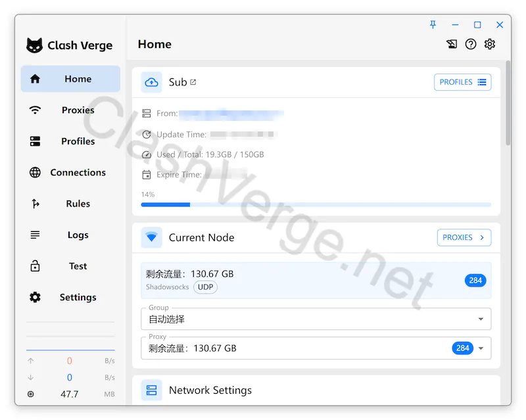This screenshot has width=526, height=420.
Task: Click the header icon beside the help icon
Action: [x=452, y=44]
